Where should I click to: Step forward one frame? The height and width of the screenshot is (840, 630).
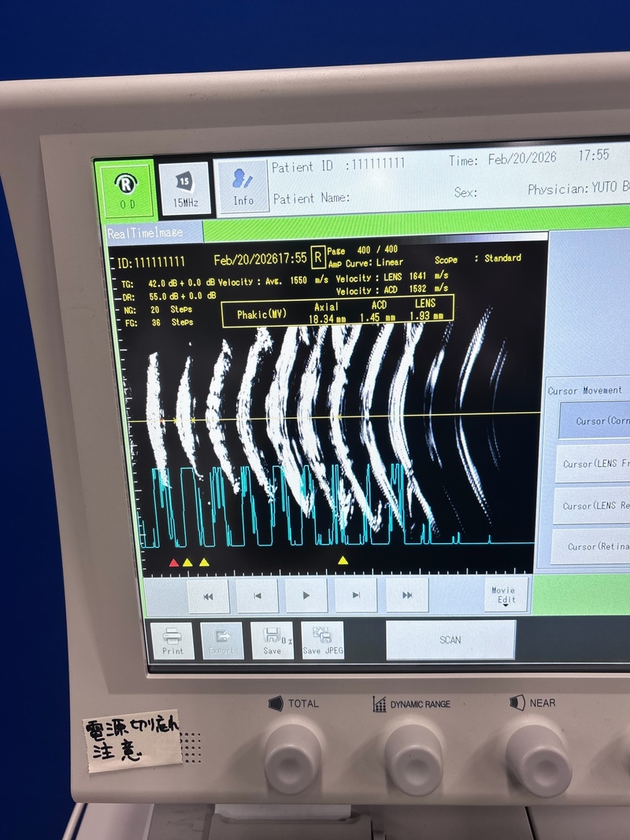point(356,596)
